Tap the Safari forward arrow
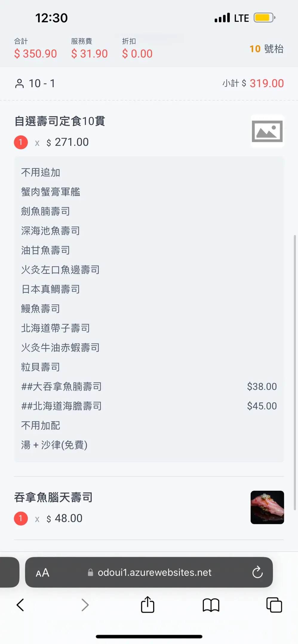The height and width of the screenshot is (644, 298). click(85, 605)
